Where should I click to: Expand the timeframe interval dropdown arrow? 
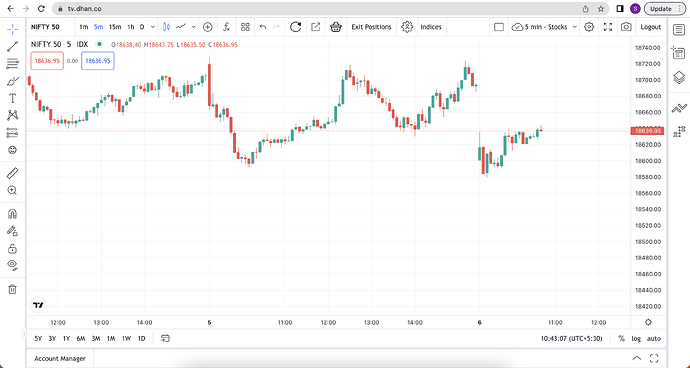click(x=153, y=27)
